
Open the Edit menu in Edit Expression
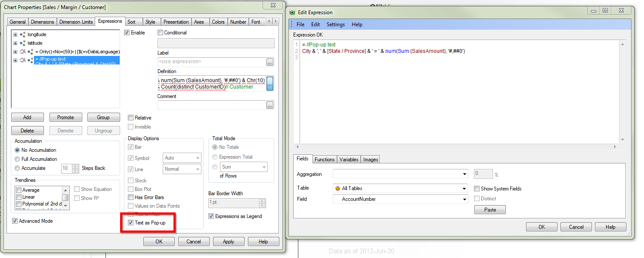(x=316, y=25)
